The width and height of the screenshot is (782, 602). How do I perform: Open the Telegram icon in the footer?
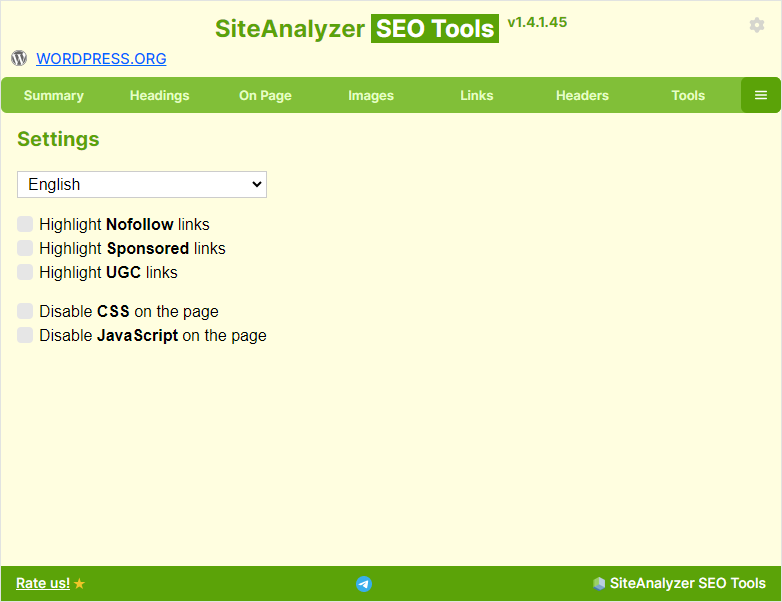364,584
